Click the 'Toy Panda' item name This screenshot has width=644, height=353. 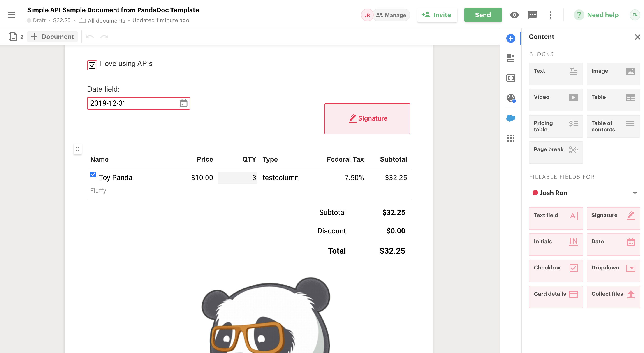pyautogui.click(x=116, y=177)
